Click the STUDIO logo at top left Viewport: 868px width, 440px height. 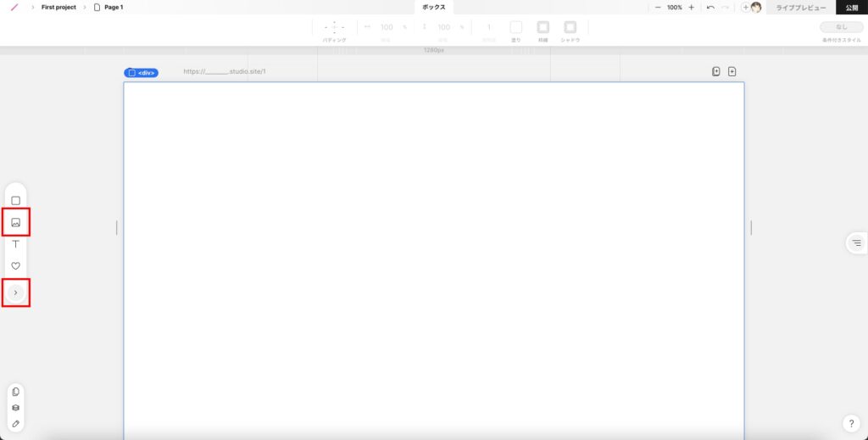(x=14, y=7)
